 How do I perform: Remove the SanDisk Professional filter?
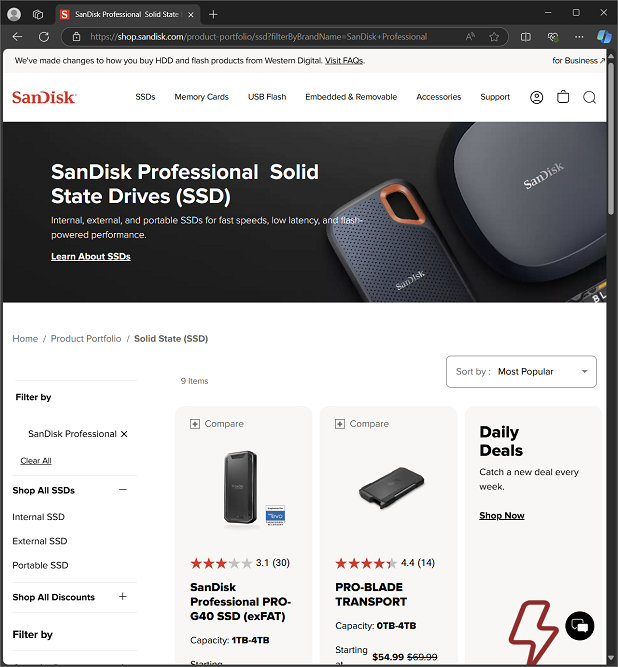pyautogui.click(x=124, y=434)
